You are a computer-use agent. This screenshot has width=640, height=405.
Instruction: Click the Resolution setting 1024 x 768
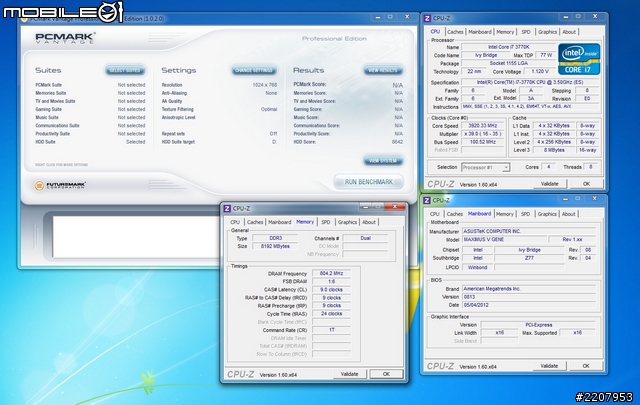[x=264, y=85]
